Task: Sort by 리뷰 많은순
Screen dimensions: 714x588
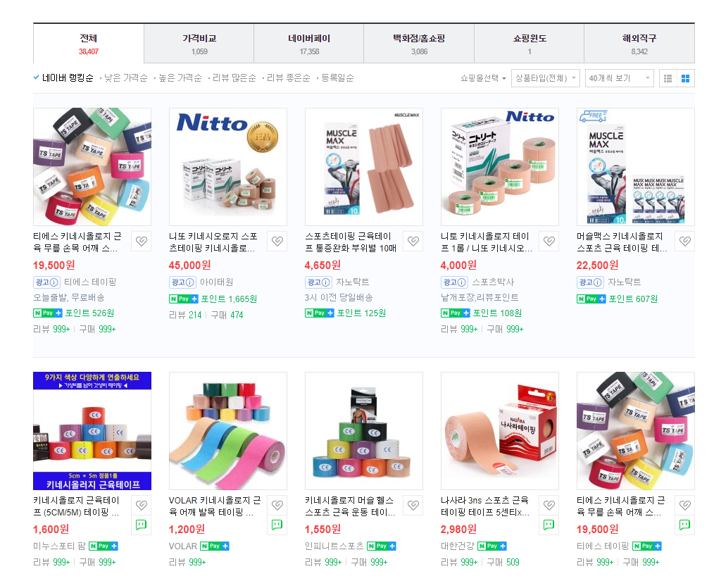Action: pos(234,78)
